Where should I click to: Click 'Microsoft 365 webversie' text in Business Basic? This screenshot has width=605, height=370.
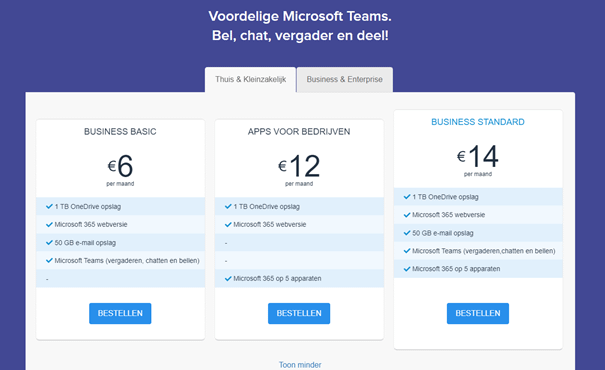coord(91,225)
